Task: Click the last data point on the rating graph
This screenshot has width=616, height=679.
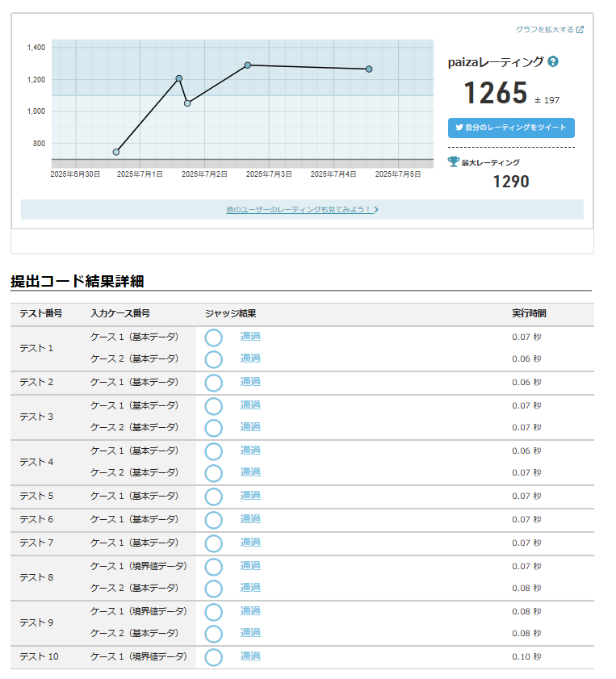Action: 369,69
